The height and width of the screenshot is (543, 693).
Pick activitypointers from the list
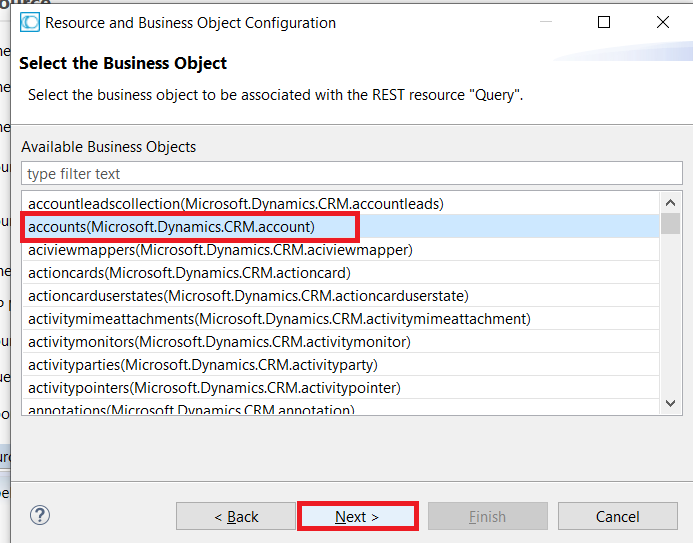(x=340, y=387)
